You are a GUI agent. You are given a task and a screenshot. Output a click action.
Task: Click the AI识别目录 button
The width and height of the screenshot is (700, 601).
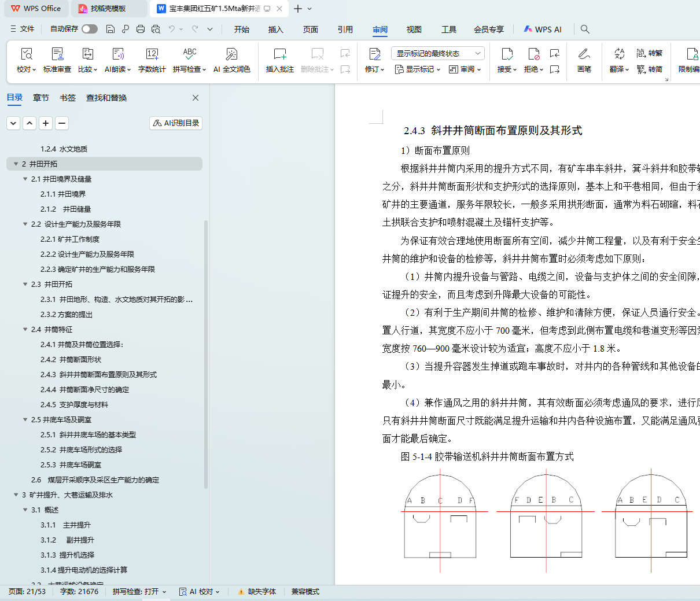pyautogui.click(x=176, y=123)
